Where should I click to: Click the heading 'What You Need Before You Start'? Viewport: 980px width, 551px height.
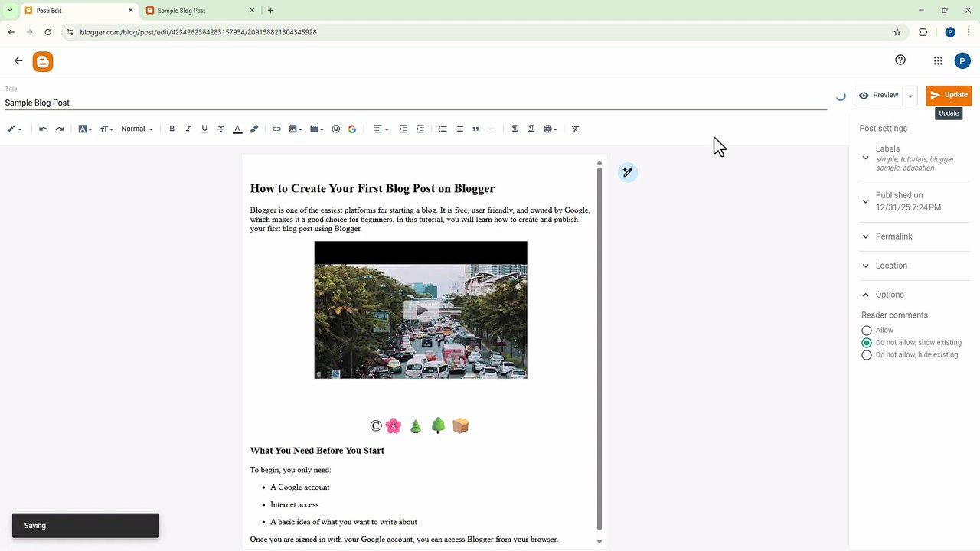tap(317, 451)
